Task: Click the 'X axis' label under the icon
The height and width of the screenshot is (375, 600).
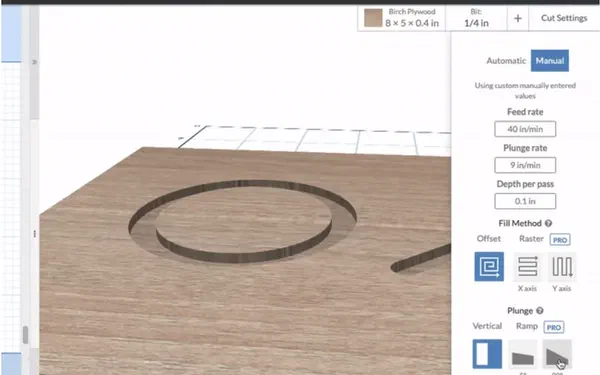Action: (x=527, y=289)
